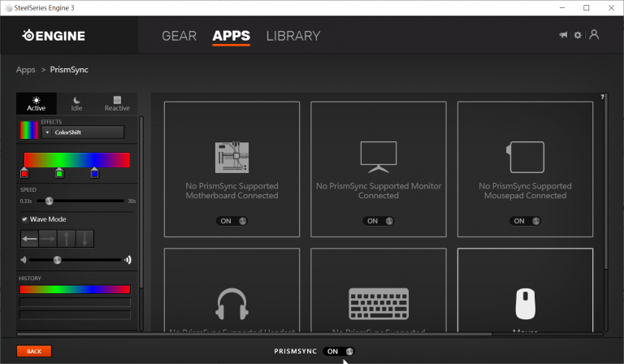The image size is (624, 364).
Task: Click the device grid vertical scrollbar
Action: pyautogui.click(x=605, y=181)
